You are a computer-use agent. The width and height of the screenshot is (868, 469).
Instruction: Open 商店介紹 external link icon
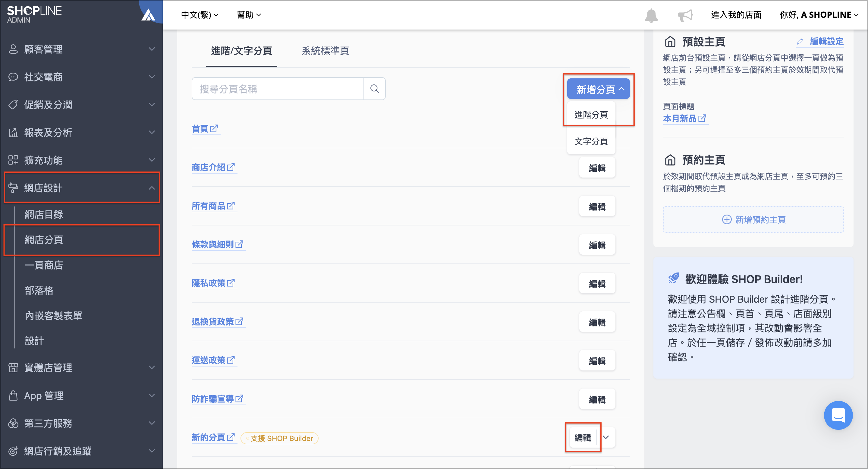[x=231, y=167]
